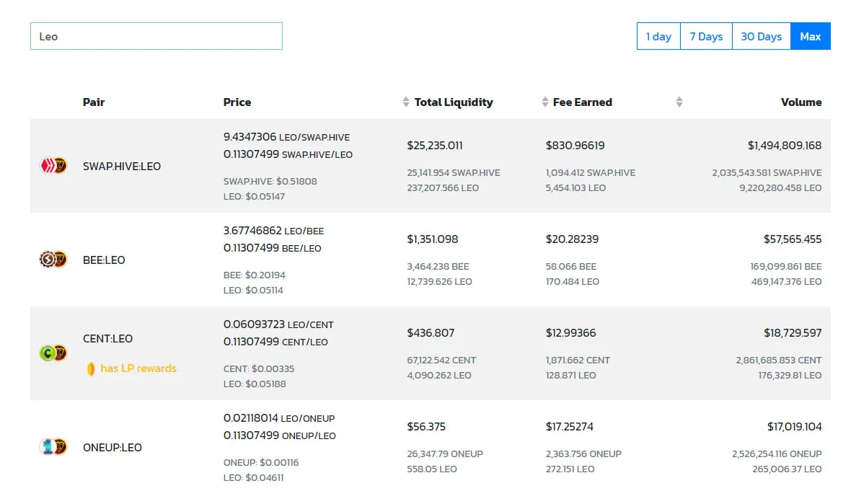Open the SWAP.HIVE:LEO pair
The height and width of the screenshot is (504, 864).
[122, 167]
